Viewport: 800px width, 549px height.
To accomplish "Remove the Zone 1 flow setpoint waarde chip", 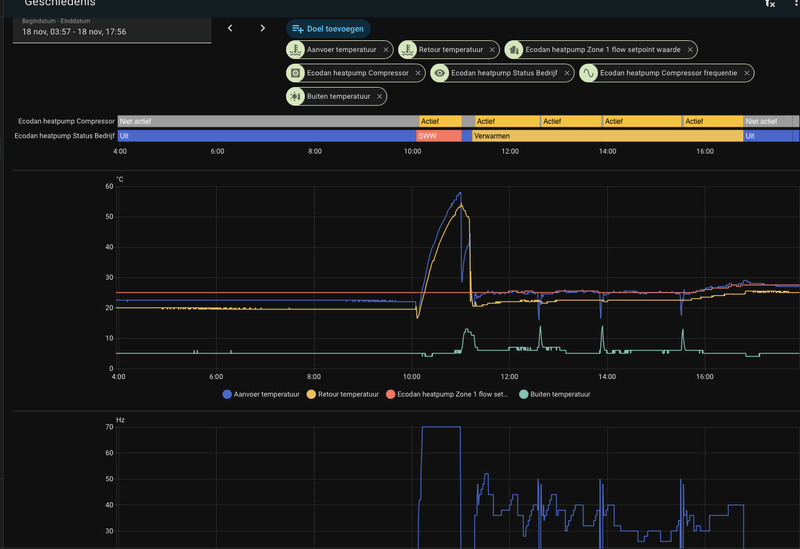I will tap(690, 49).
